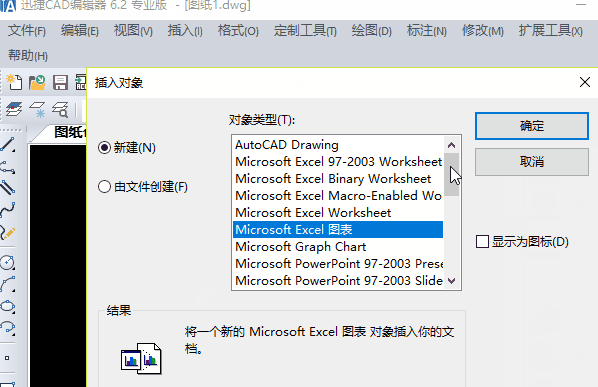Close the 插入对象 dialog
The width and height of the screenshot is (598, 387).
click(x=585, y=82)
